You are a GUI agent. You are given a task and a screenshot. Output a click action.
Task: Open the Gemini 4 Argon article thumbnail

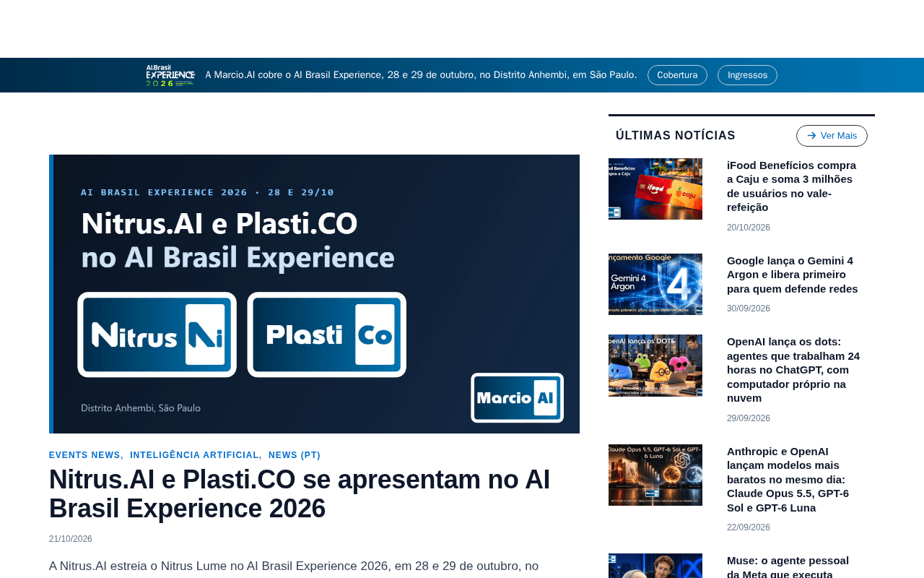tap(655, 285)
